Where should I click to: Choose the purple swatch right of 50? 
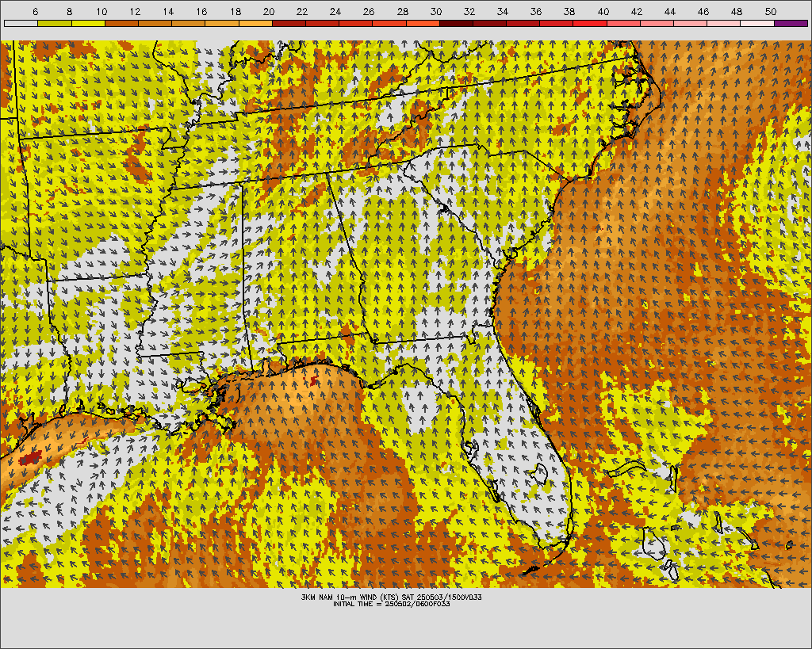tap(791, 23)
